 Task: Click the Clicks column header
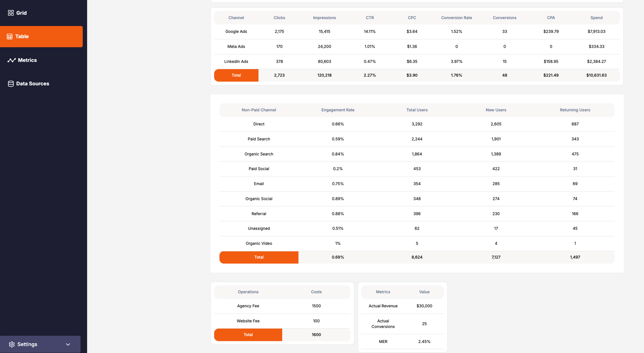click(x=279, y=18)
